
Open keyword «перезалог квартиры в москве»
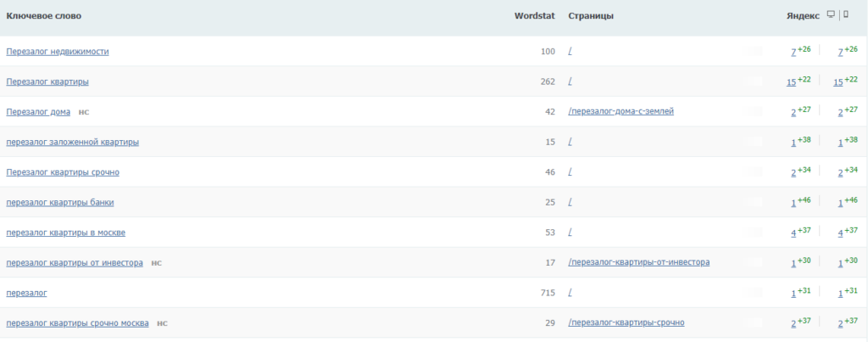tap(65, 233)
